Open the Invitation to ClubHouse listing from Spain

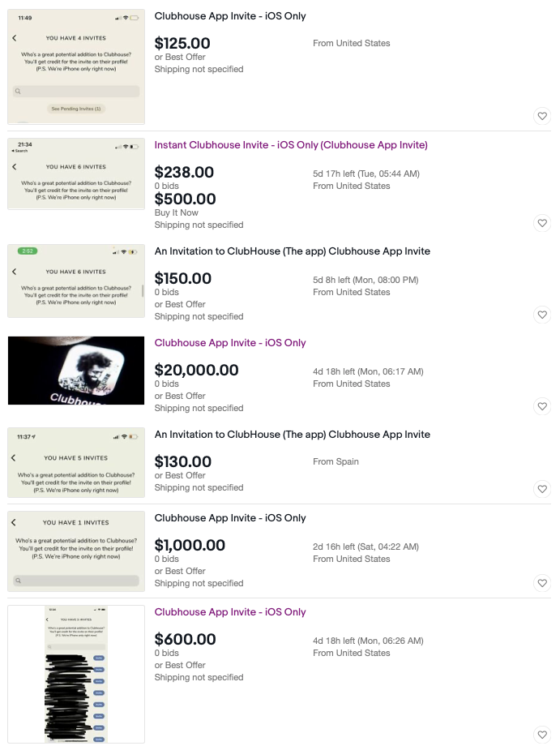[292, 435]
